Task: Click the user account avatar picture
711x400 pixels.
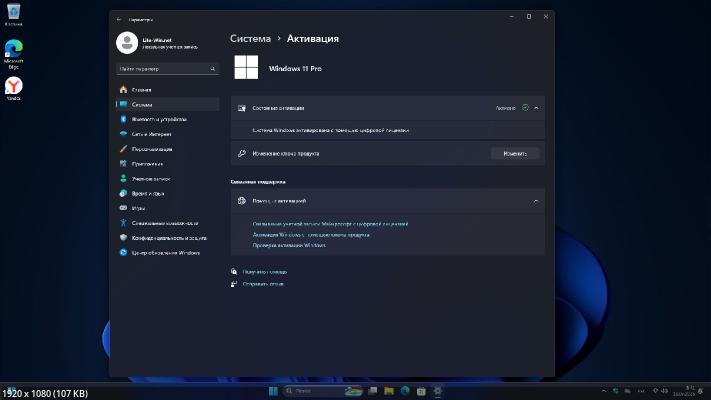Action: 127,43
